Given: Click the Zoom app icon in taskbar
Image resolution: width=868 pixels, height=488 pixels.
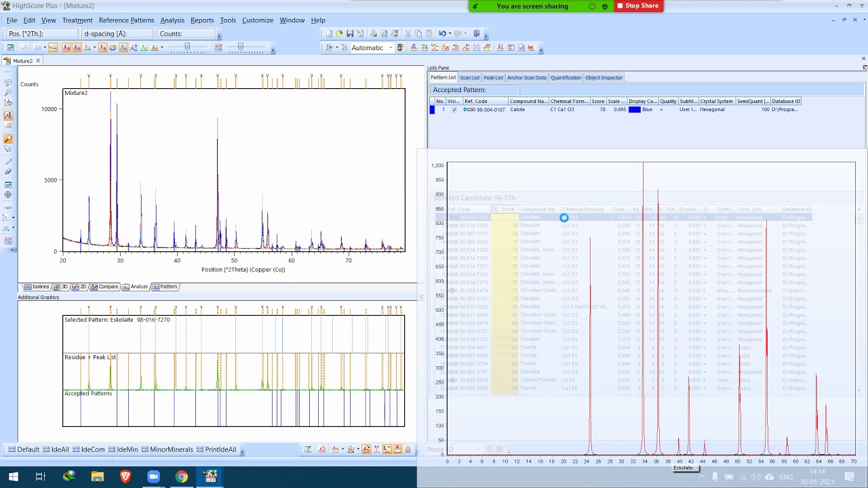Looking at the screenshot, I should click(153, 476).
